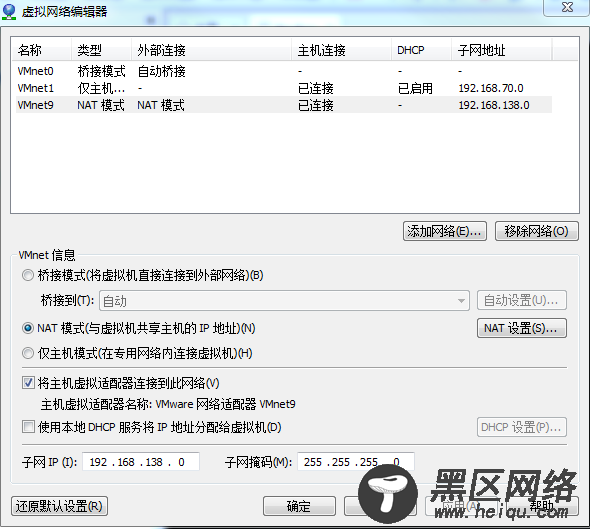Click the DHCP column header
The image size is (590, 529).
coord(421,50)
